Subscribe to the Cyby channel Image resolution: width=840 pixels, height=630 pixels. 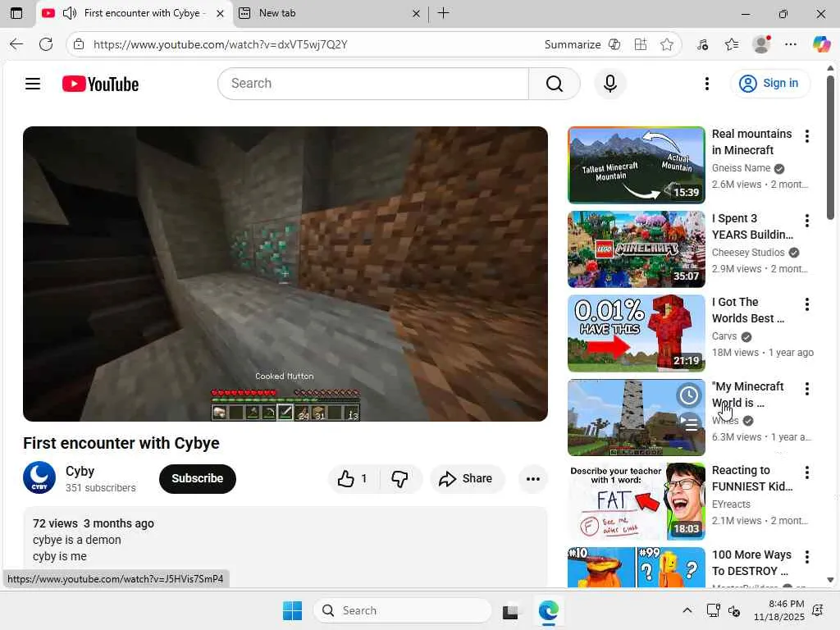(x=197, y=478)
